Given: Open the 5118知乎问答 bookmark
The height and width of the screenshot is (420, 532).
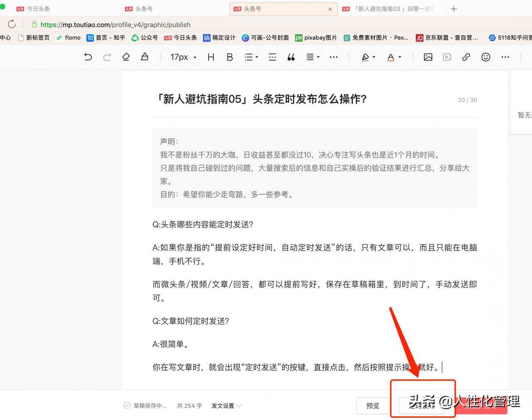Looking at the screenshot, I should coord(510,37).
